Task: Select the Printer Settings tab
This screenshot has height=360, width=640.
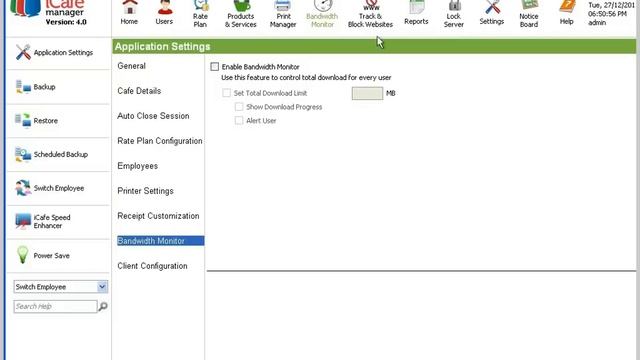Action: [x=145, y=191]
